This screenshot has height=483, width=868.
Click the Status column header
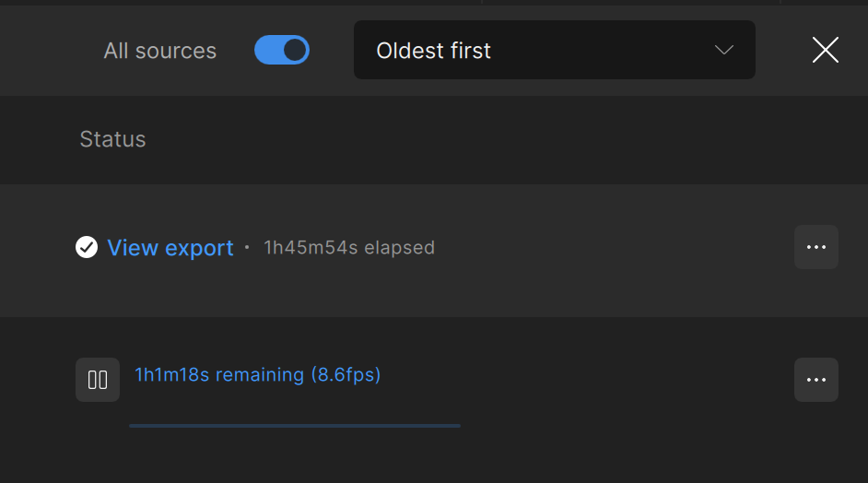pyautogui.click(x=112, y=139)
